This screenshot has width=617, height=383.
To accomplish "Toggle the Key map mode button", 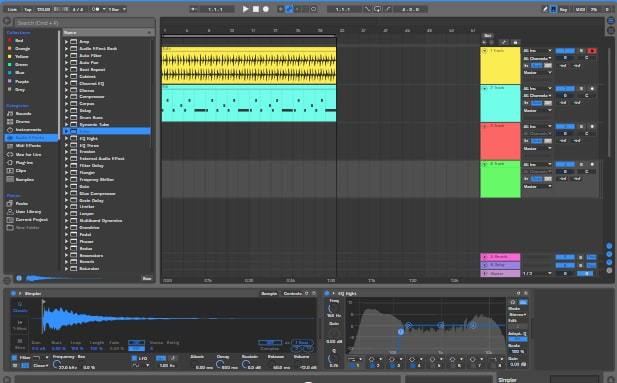I will point(563,9).
